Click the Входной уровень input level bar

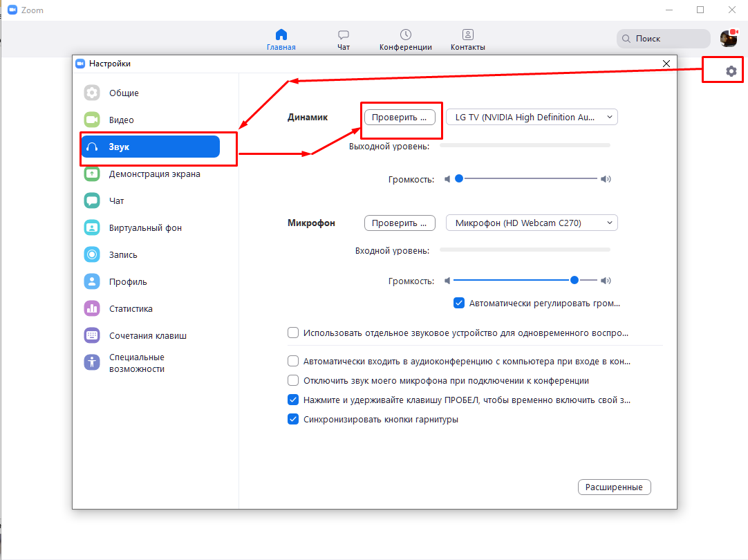tap(525, 250)
